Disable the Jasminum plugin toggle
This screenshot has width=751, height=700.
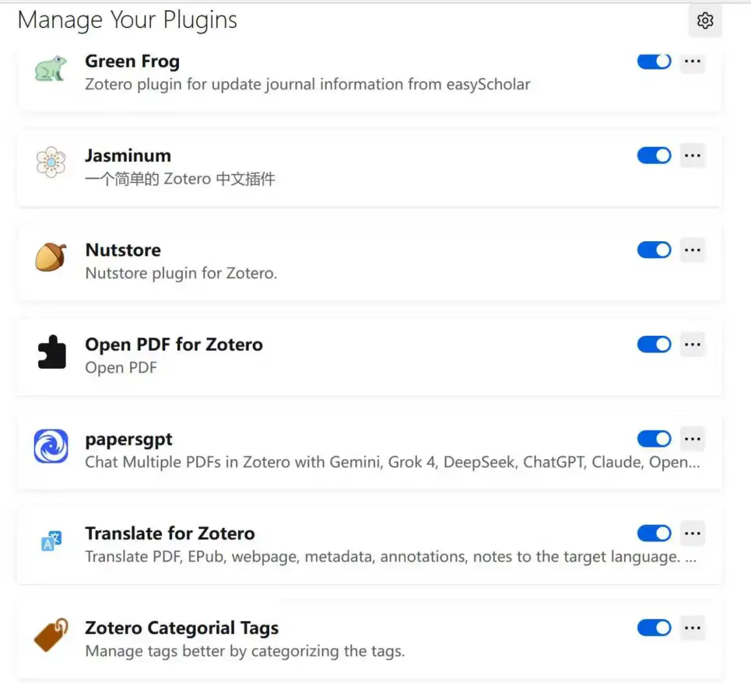[654, 156]
